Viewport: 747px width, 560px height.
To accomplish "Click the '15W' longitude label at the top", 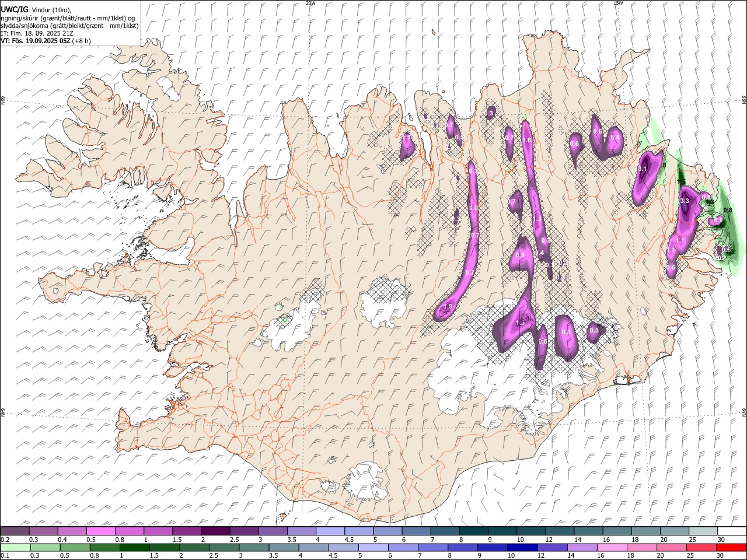I will 618,2.
